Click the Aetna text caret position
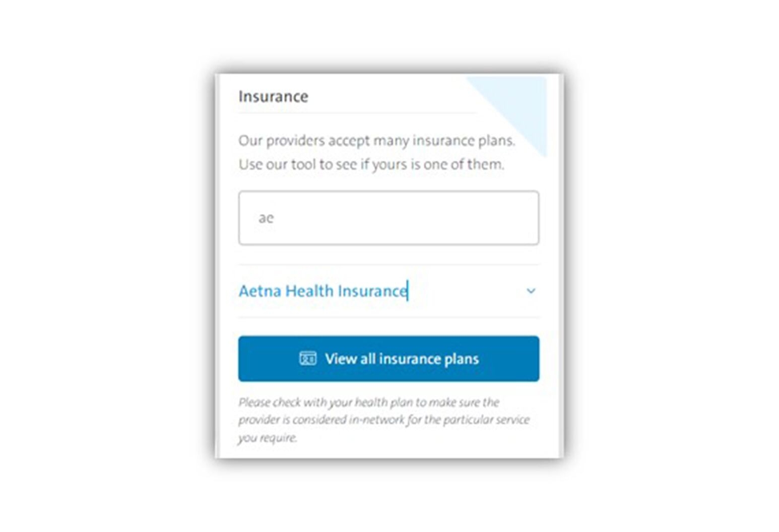The image size is (779, 532). 407,291
